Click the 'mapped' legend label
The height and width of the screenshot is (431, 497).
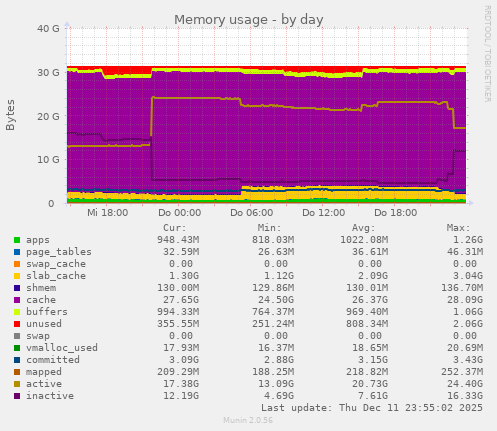coord(44,372)
